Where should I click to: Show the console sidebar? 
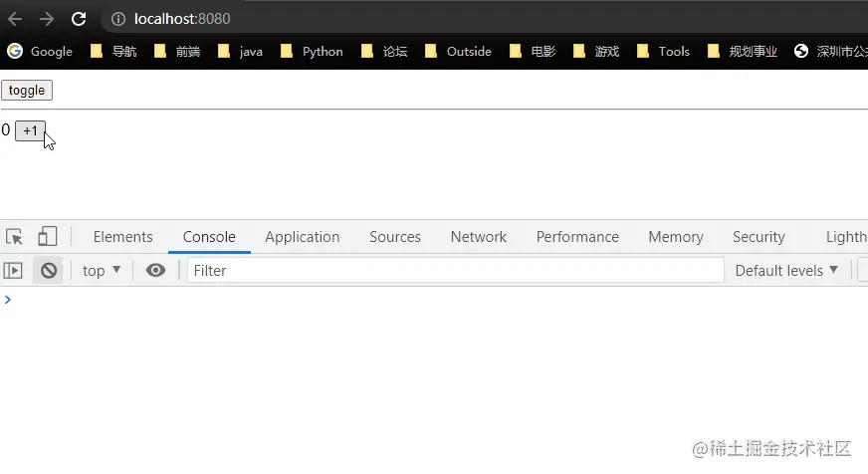13,270
